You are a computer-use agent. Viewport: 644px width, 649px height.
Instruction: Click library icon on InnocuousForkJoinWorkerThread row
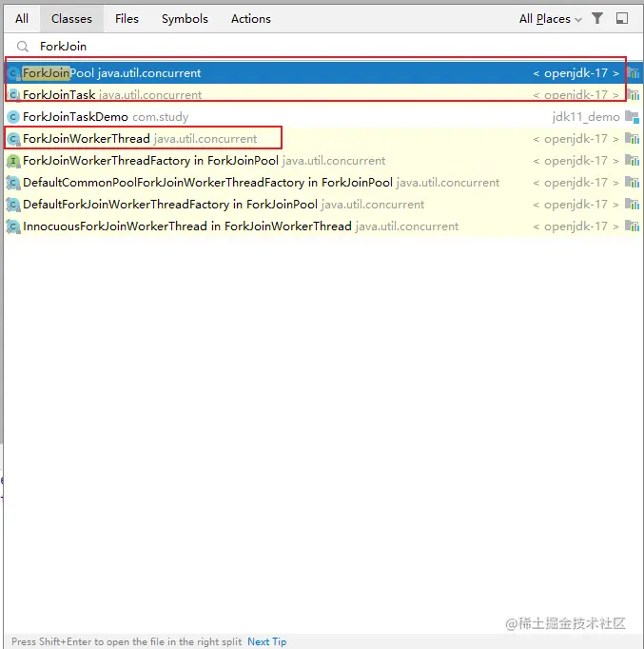[x=633, y=226]
